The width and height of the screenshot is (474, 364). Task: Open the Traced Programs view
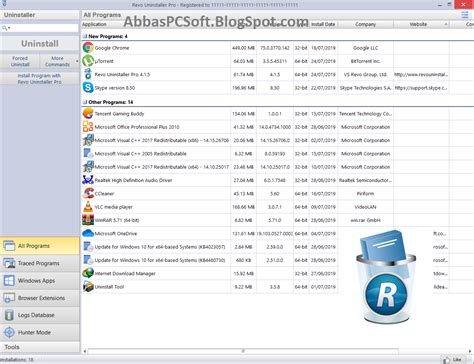40,263
